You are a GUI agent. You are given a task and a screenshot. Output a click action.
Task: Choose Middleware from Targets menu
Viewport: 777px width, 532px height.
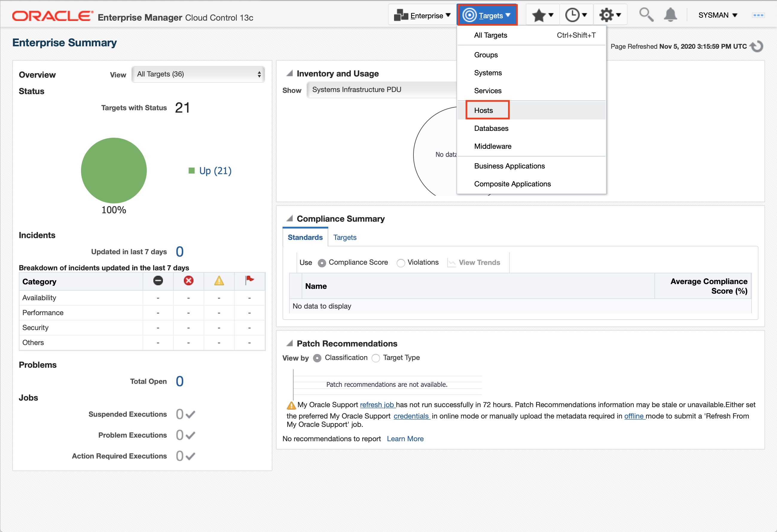pyautogui.click(x=531, y=147)
